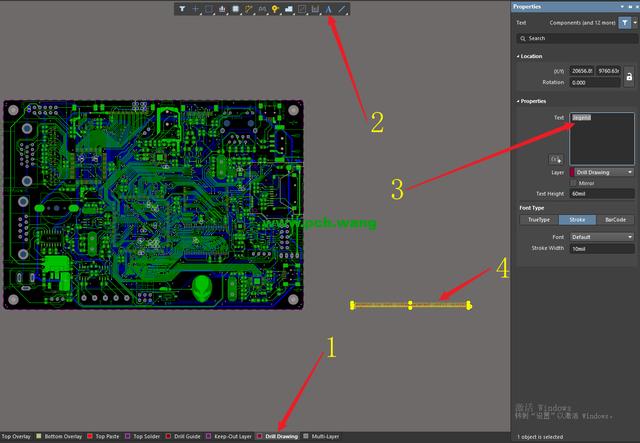
Task: Pin the Properties panel
Action: click(630, 7)
